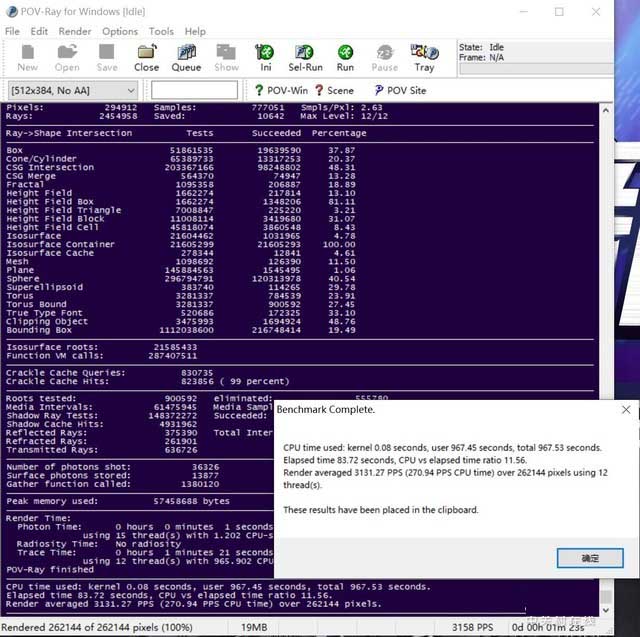Start rendering with the Run icon
The width and height of the screenshot is (640, 637).
[345, 58]
